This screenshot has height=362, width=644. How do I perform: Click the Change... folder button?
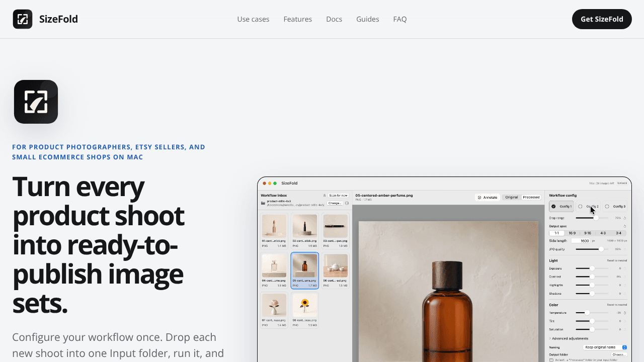[335, 203]
